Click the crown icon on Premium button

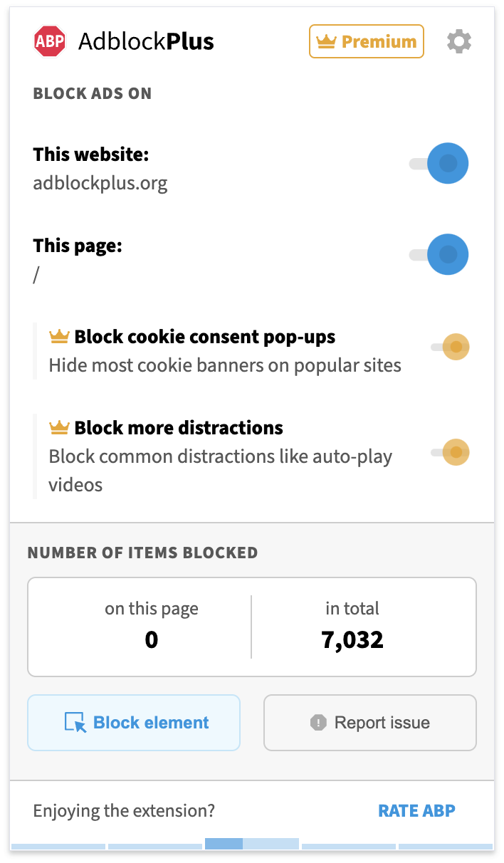coord(326,41)
